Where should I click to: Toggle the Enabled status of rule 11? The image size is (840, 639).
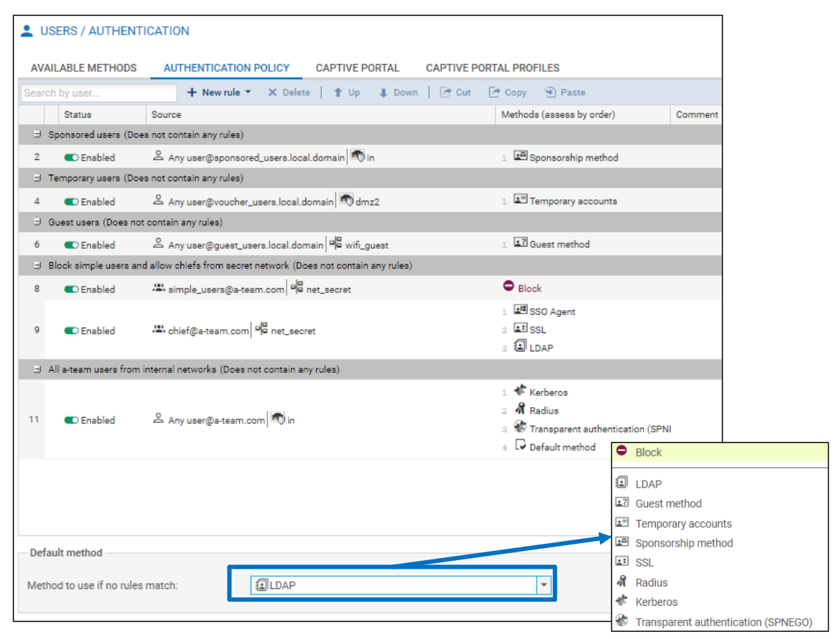(x=71, y=420)
